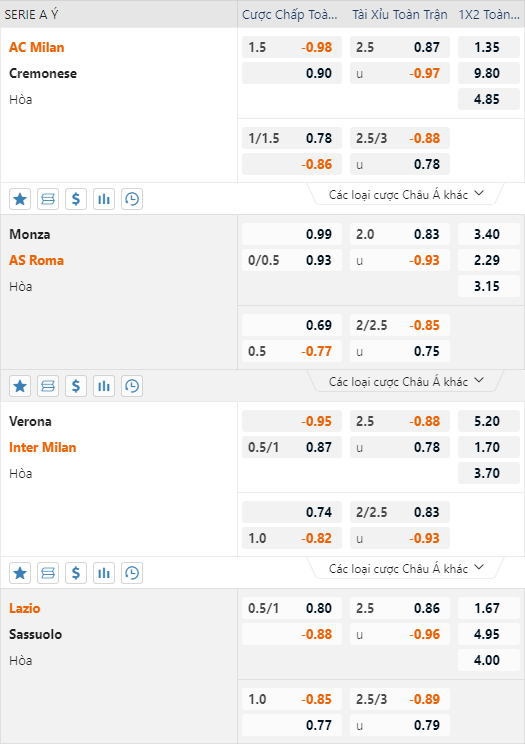Open the statistics chart icon for AC Milan match

104,199
